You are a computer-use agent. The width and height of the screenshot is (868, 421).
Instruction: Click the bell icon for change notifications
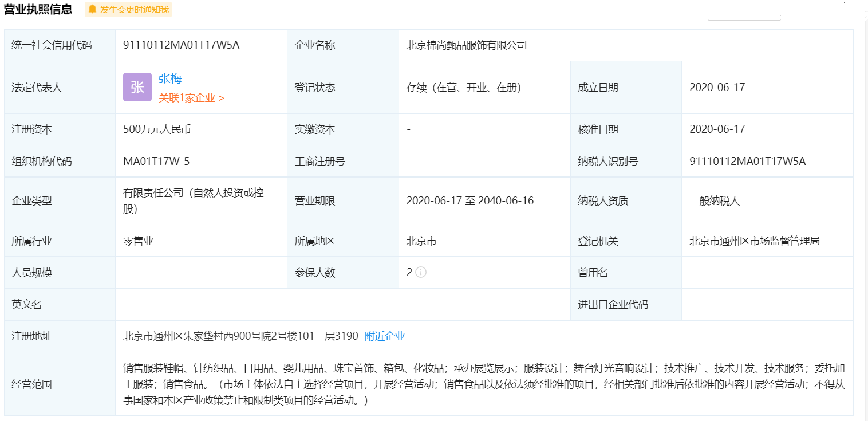point(92,9)
